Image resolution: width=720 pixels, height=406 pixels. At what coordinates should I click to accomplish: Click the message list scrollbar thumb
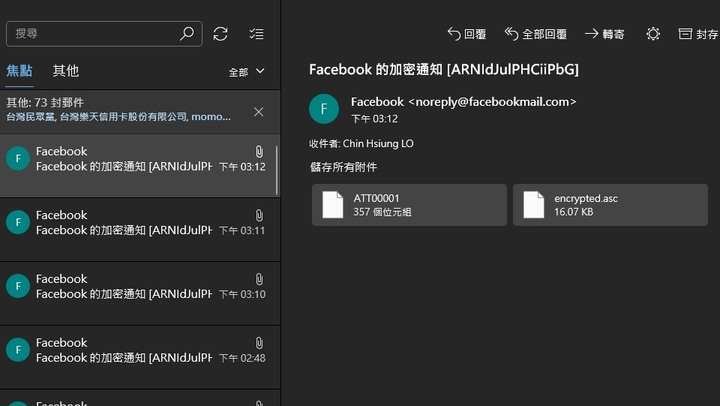click(276, 170)
